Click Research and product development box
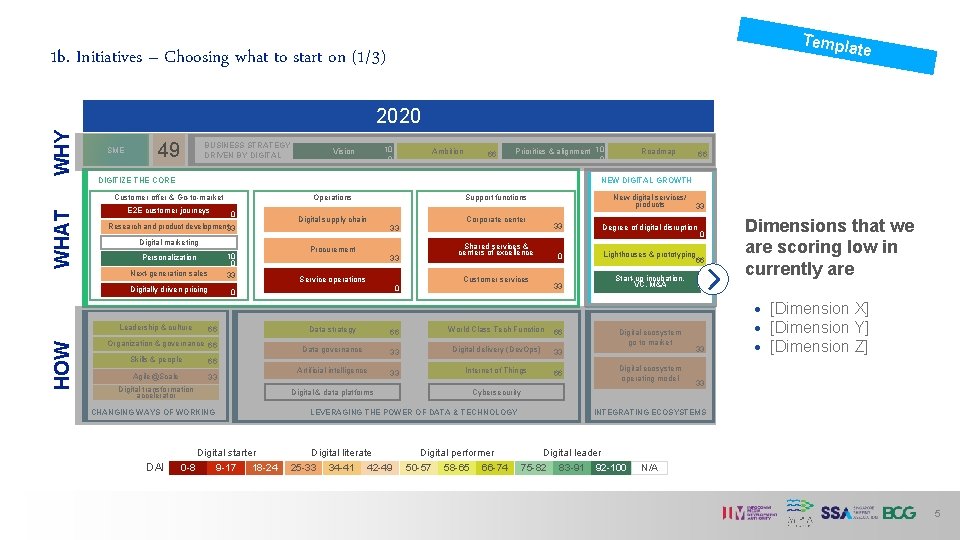The height and width of the screenshot is (540, 960). tap(169, 227)
